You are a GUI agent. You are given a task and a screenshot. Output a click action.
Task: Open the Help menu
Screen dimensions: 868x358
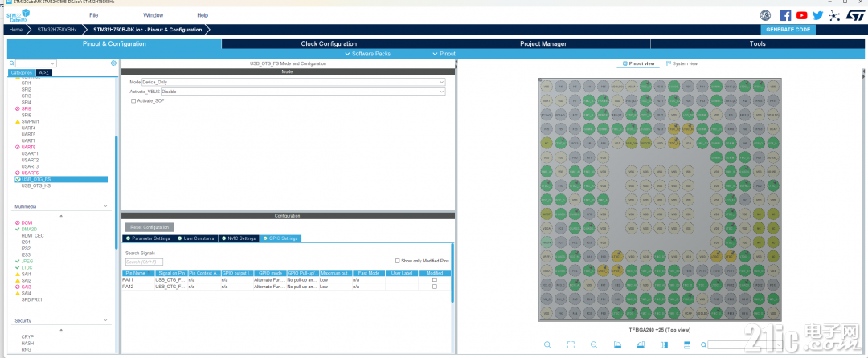click(203, 15)
